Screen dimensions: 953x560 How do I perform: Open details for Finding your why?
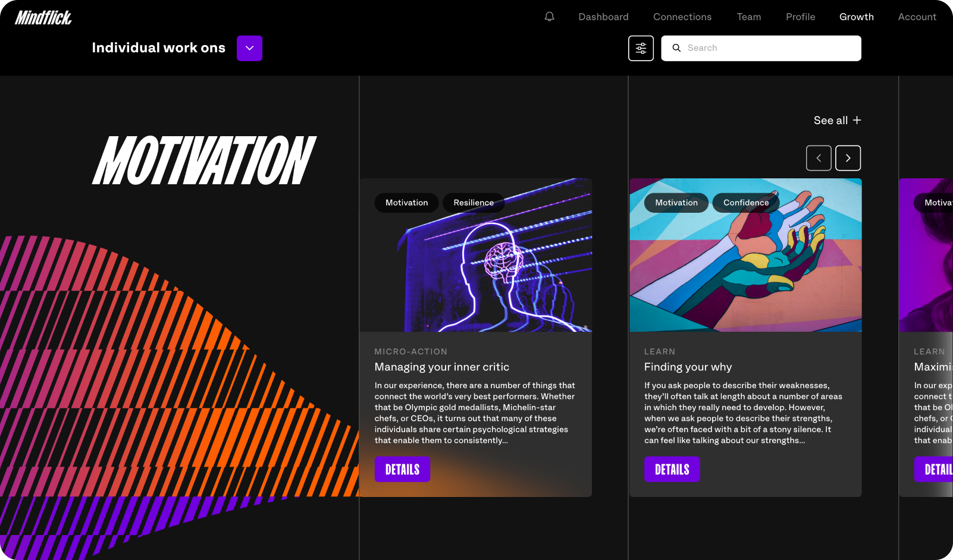pyautogui.click(x=672, y=469)
